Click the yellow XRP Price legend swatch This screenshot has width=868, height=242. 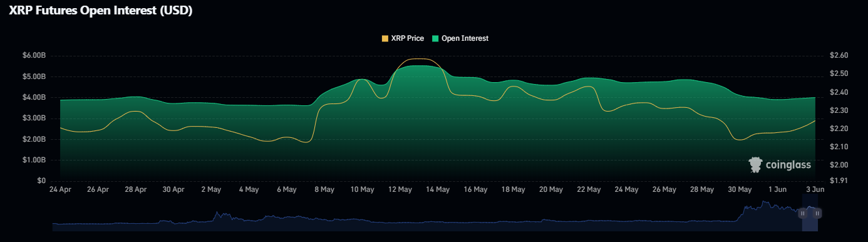[385, 38]
